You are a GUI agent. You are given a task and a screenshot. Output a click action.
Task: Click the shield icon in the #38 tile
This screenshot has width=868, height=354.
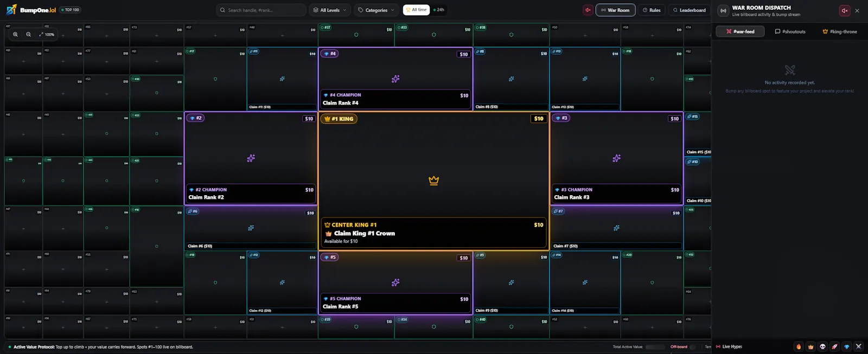click(511, 35)
